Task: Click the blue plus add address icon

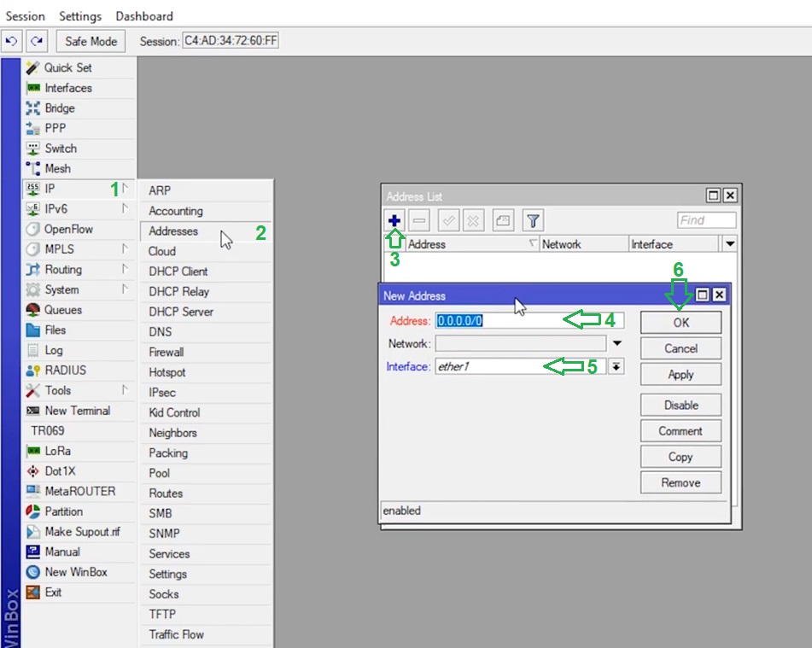Action: point(394,220)
